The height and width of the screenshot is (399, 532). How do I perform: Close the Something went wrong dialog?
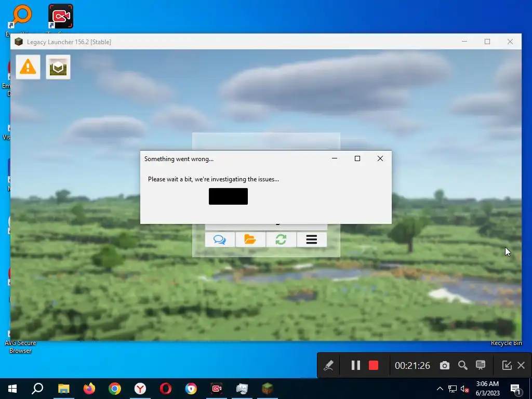(380, 158)
